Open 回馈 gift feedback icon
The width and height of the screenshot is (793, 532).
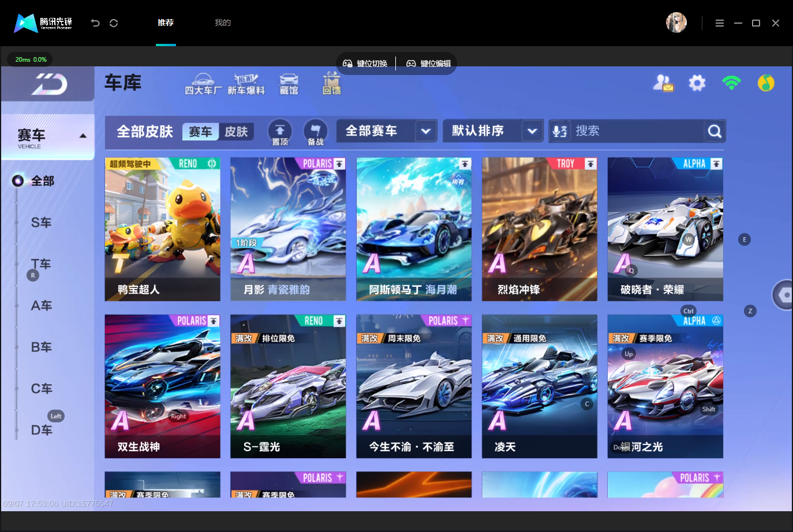(331, 84)
